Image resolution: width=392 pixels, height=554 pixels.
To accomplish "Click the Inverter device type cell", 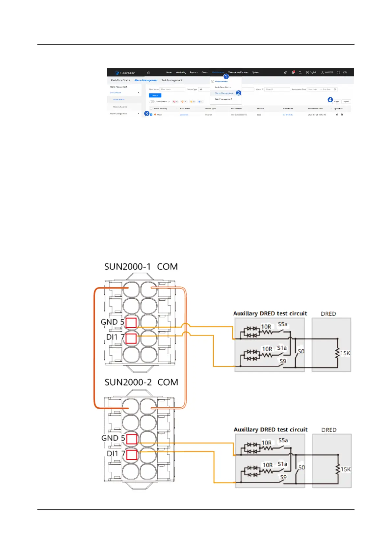I will [x=209, y=115].
